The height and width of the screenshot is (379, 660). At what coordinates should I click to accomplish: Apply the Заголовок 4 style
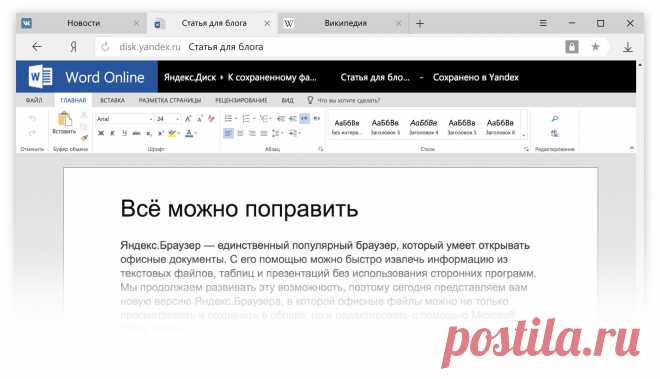point(423,126)
